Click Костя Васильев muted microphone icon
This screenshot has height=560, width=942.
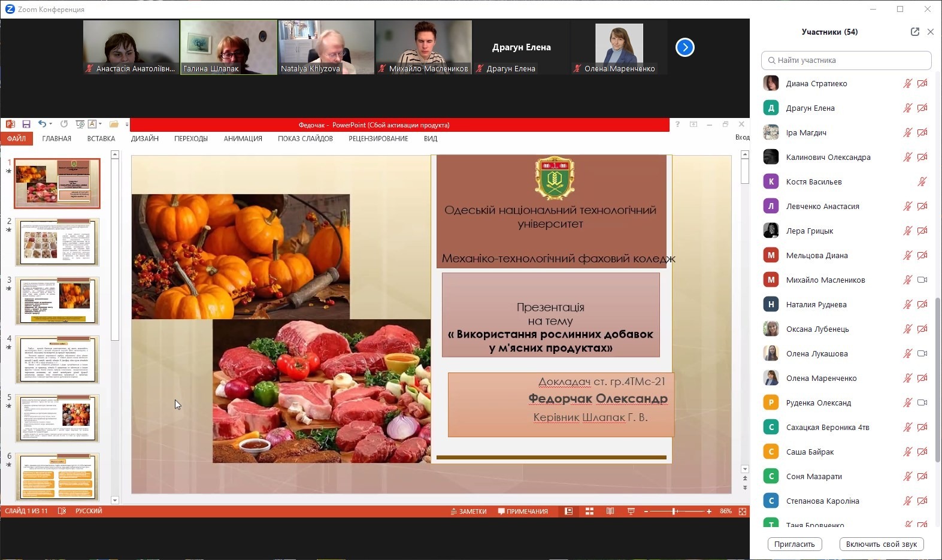tap(922, 181)
